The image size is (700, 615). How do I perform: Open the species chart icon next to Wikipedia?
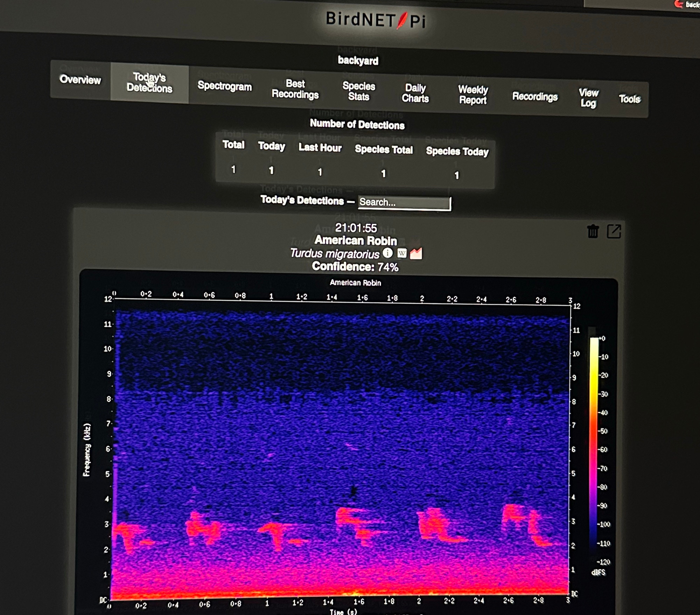point(416,253)
